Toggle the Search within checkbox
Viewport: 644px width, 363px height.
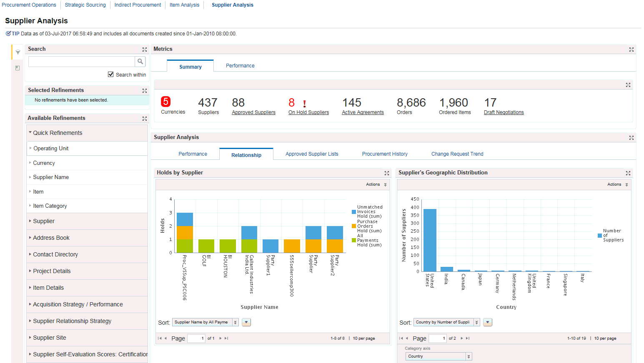point(111,75)
